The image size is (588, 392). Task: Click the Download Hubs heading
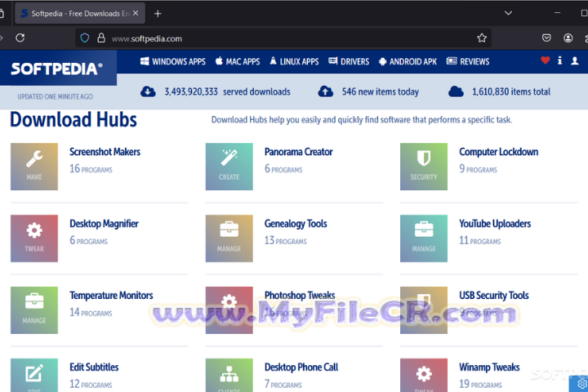(73, 120)
